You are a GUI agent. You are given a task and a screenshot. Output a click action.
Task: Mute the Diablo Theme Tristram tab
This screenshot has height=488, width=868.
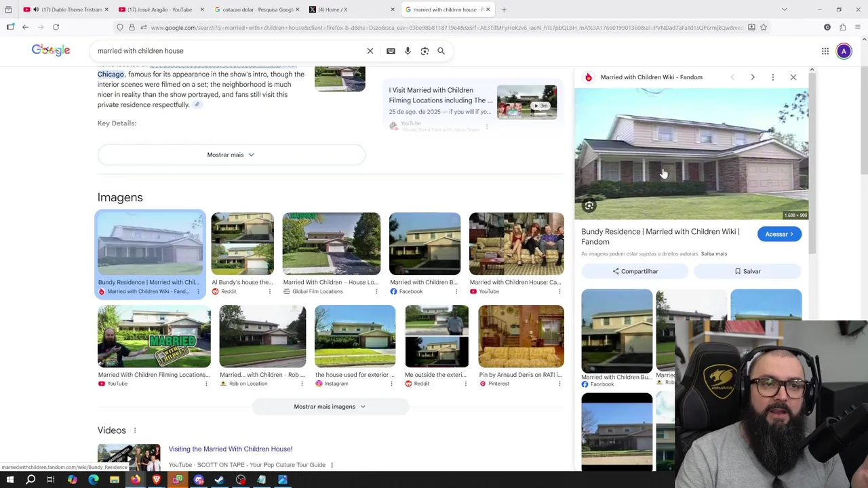[36, 9]
